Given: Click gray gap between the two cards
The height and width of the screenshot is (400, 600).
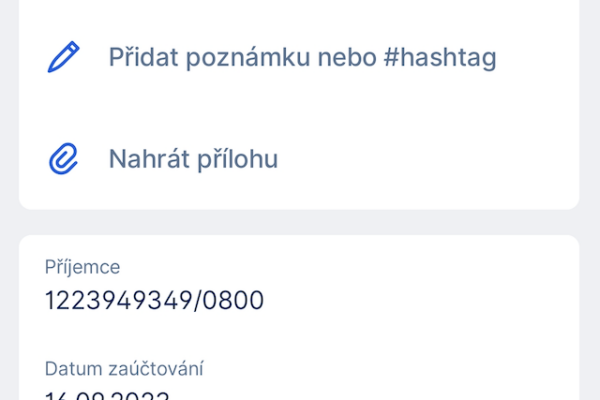Looking at the screenshot, I should (300, 222).
